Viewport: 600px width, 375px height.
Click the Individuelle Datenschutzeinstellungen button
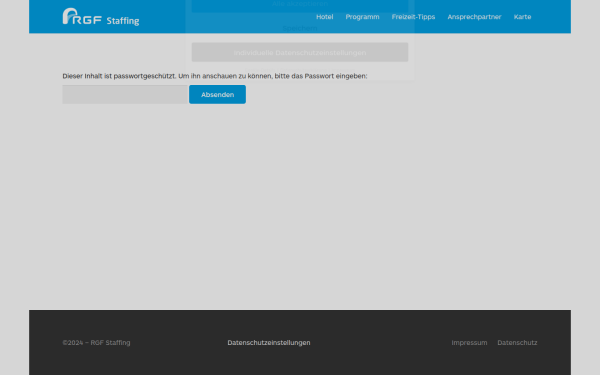(300, 52)
